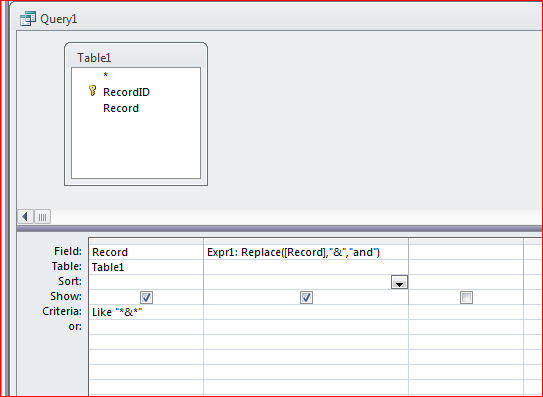Viewport: 543px width, 397px height.
Task: Click the pane splitter bar above grid
Action: point(279,229)
